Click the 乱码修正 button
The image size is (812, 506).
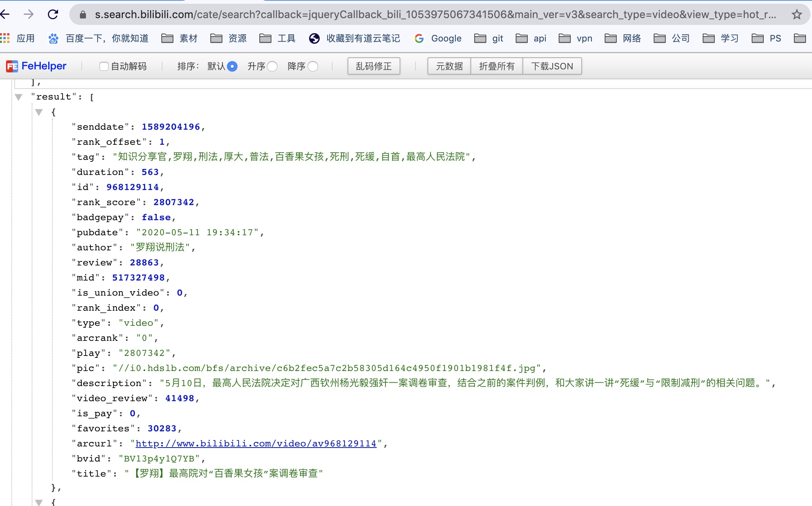374,66
